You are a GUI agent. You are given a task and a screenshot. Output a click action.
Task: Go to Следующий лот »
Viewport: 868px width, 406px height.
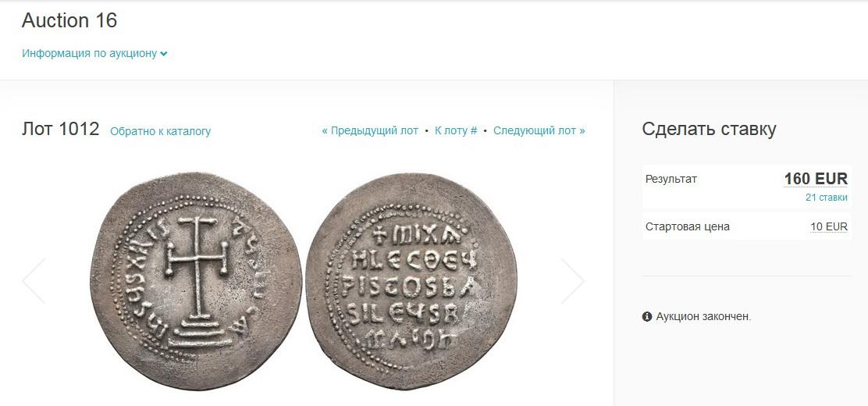point(539,130)
